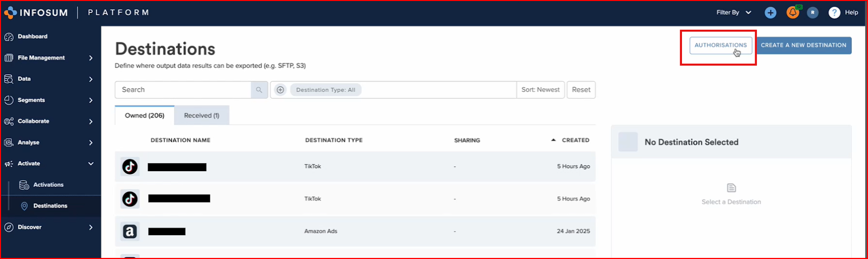Expand the Segments menu chevron

pos(91,100)
